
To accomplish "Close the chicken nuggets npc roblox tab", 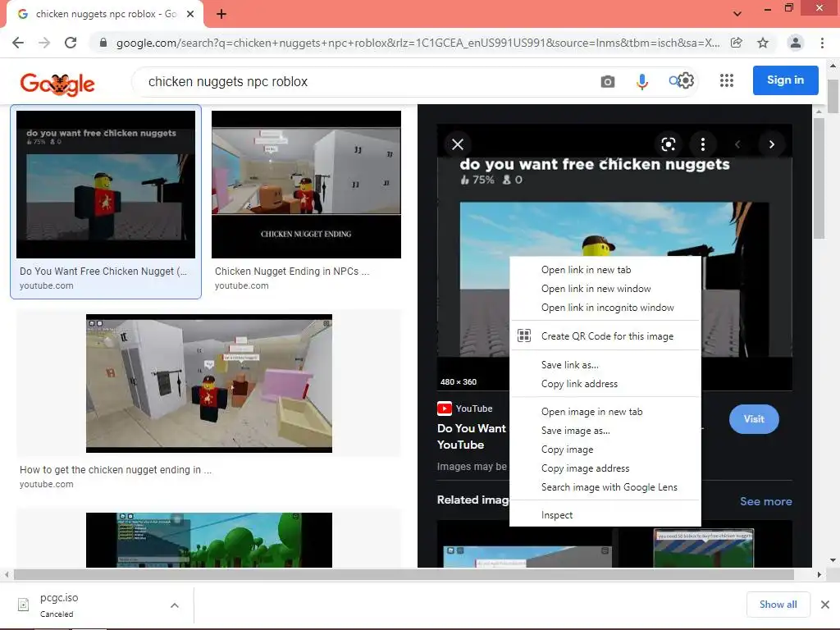I will 190,14.
